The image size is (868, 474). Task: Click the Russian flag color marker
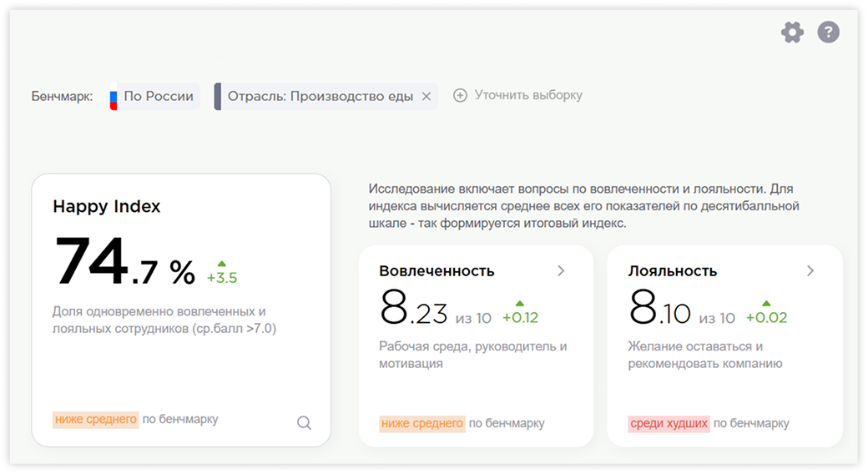(x=114, y=96)
